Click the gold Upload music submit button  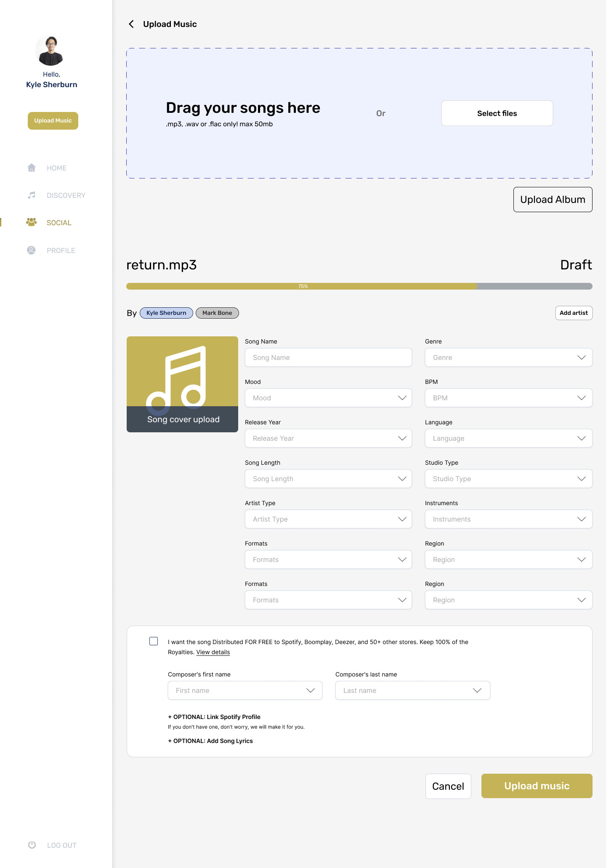coord(537,786)
